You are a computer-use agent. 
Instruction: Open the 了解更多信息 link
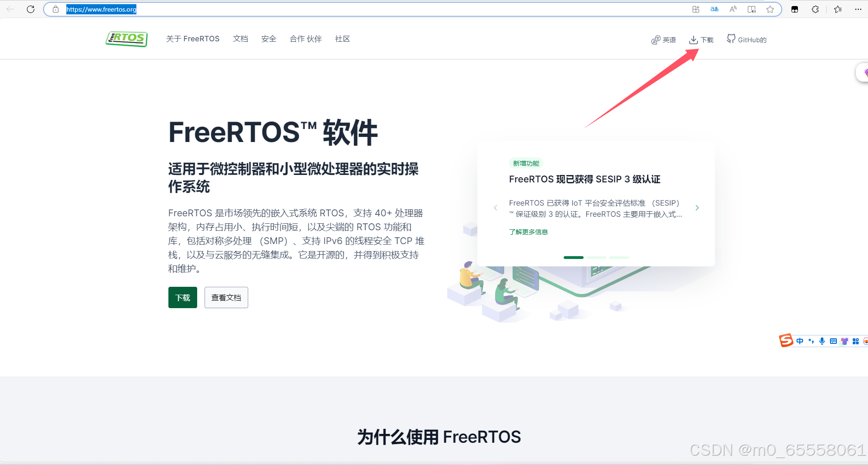(528, 232)
